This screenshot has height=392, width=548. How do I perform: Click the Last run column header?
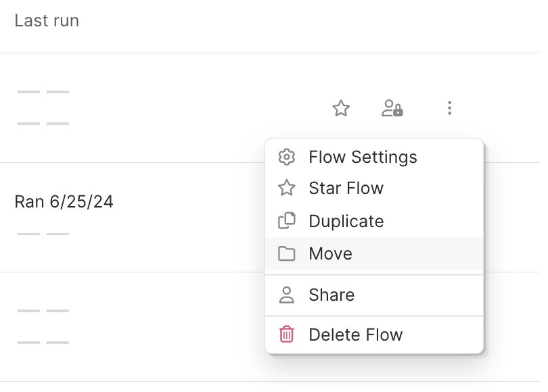point(47,21)
